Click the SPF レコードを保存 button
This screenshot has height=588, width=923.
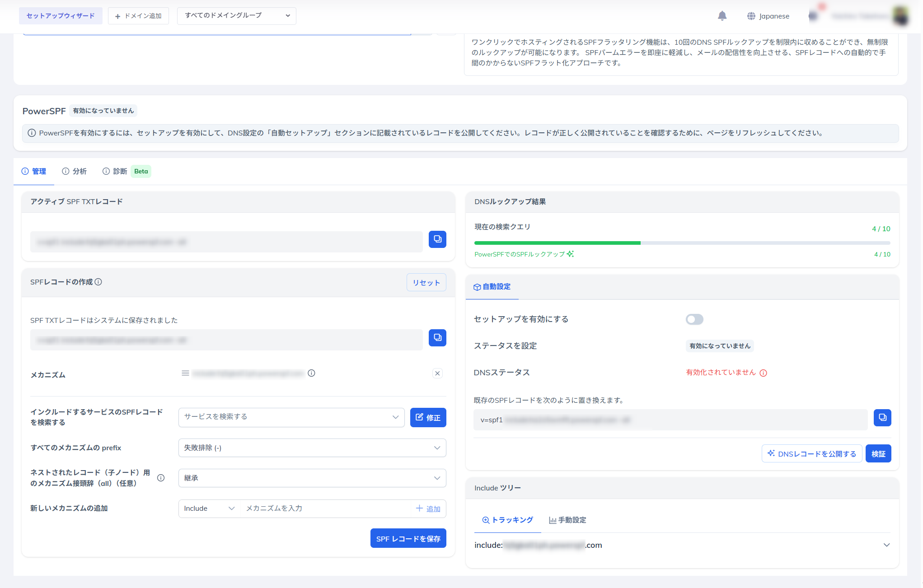coord(408,538)
